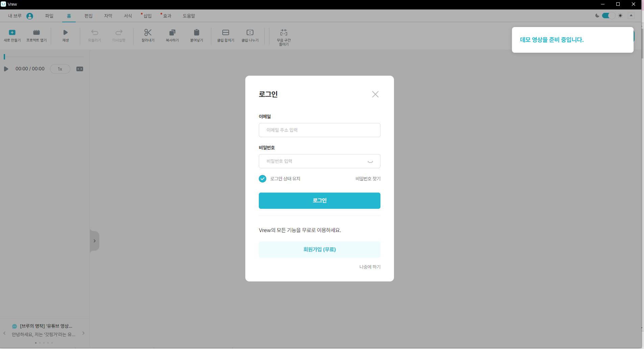644x349 pixels.
Task: Click the blue 로그인 button
Action: (x=320, y=201)
